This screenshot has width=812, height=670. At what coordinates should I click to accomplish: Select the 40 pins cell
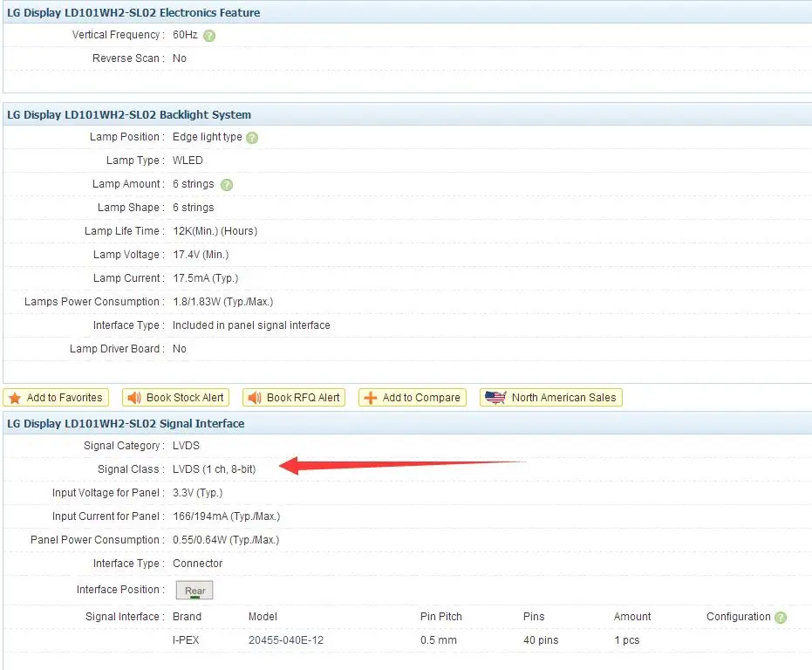[541, 640]
